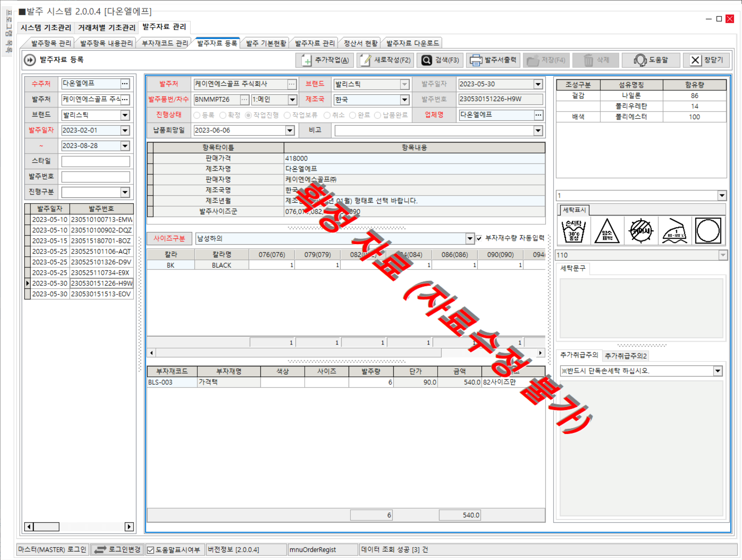Click right arrow of order list scrollbar
This screenshot has width=742, height=560.
[x=129, y=527]
